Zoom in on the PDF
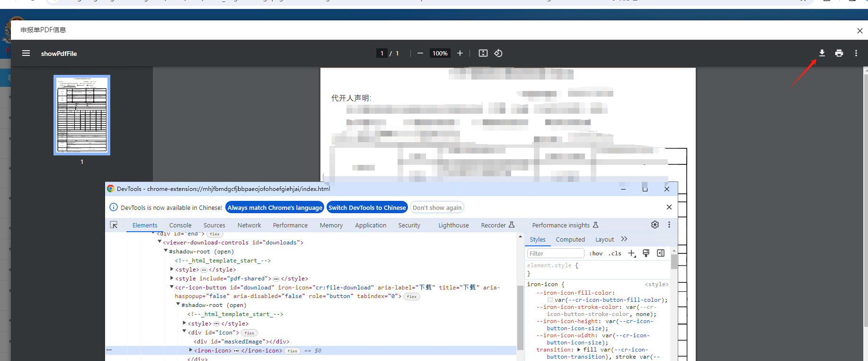Screen dimensions: 868x361 (460, 53)
